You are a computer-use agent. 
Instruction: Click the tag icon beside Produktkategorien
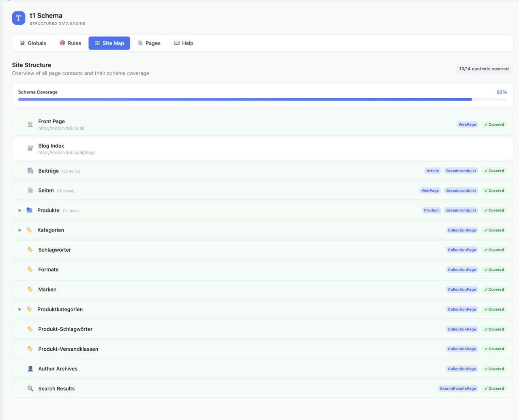pos(30,309)
